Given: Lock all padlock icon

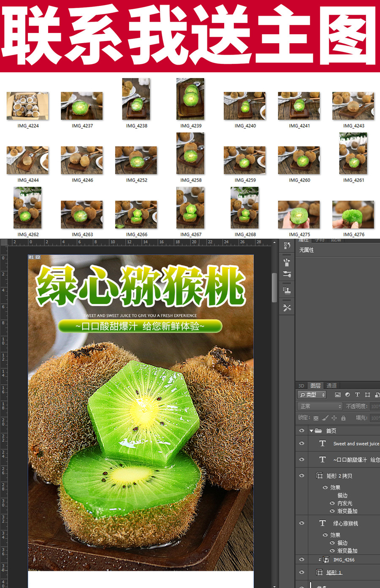Looking at the screenshot, I should click(343, 418).
